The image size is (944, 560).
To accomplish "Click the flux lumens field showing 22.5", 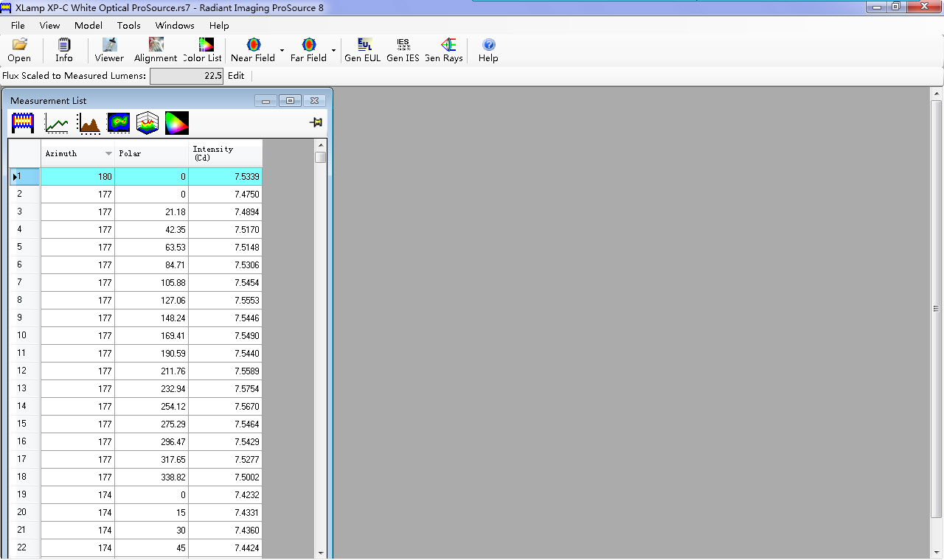I will (x=187, y=76).
